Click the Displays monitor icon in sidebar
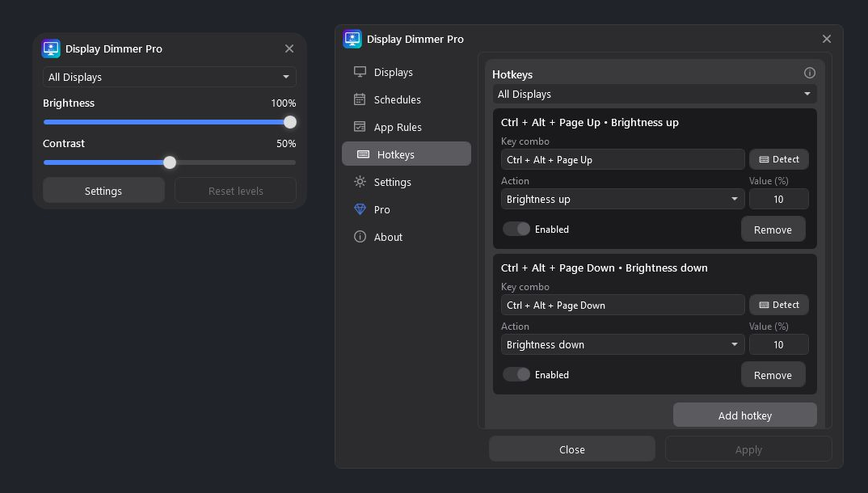 click(360, 72)
